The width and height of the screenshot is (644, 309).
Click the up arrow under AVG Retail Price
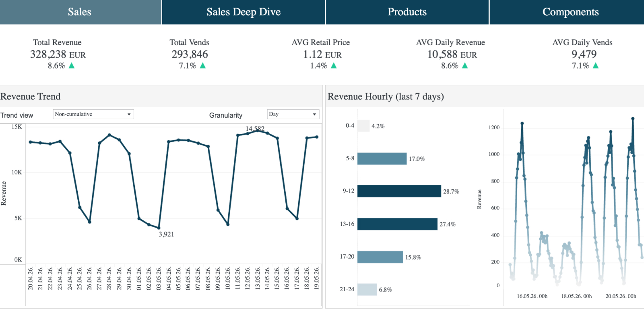[334, 66]
